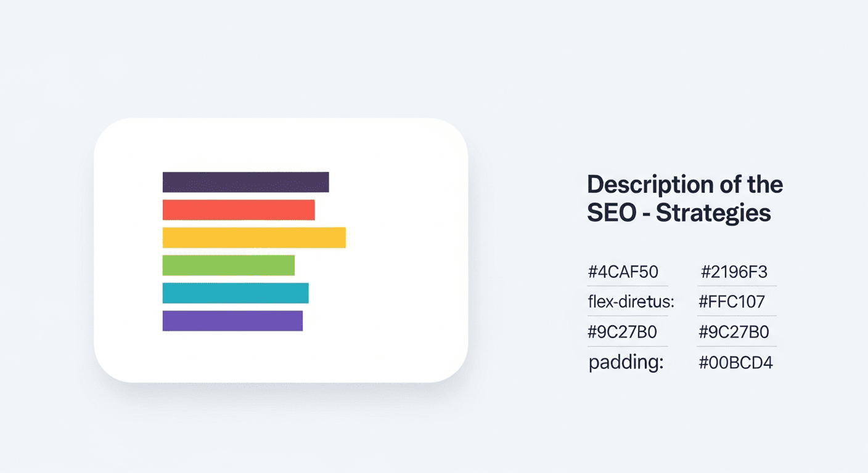Select the word "Strategies" in the heading
This screenshot has height=473, width=868.
point(713,213)
